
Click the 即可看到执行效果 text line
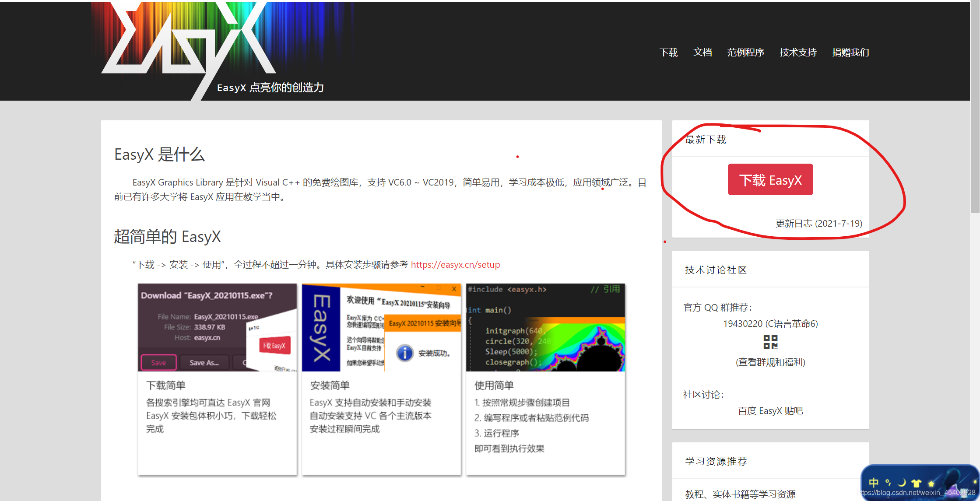[509, 448]
